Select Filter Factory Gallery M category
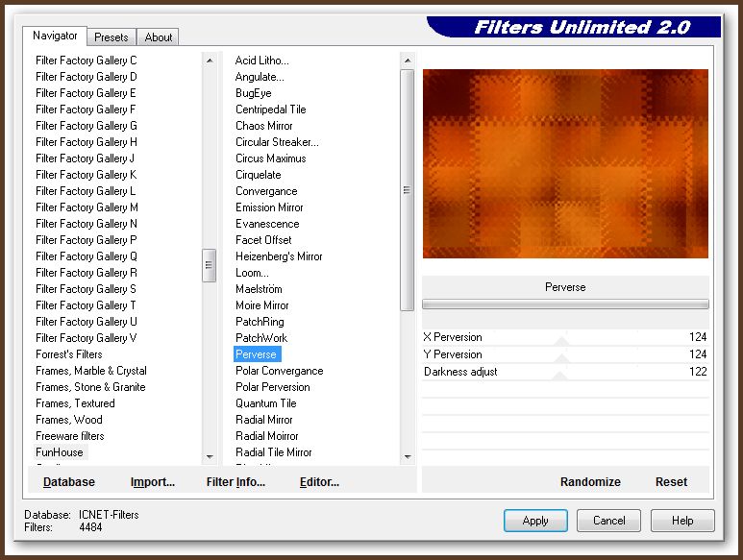743x560 pixels. tap(87, 207)
